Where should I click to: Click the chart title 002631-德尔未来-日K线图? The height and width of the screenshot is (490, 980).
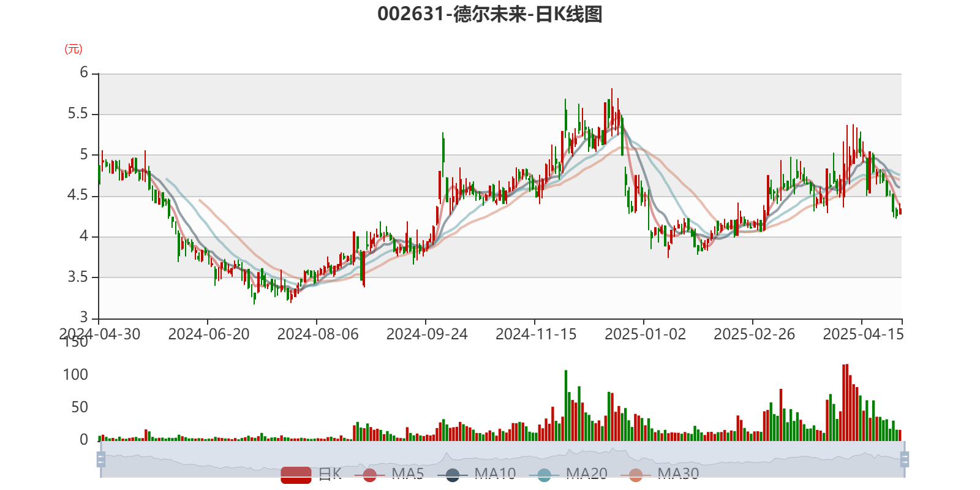coord(490,13)
